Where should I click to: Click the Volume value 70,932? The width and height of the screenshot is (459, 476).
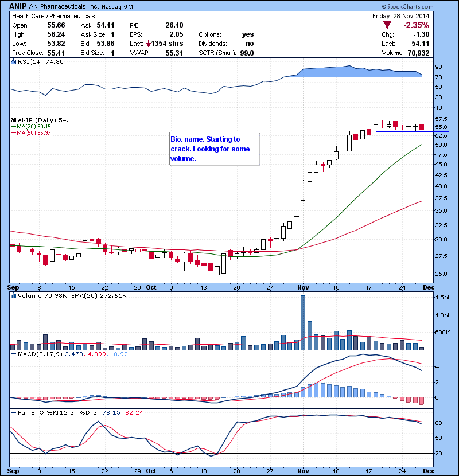tap(419, 53)
